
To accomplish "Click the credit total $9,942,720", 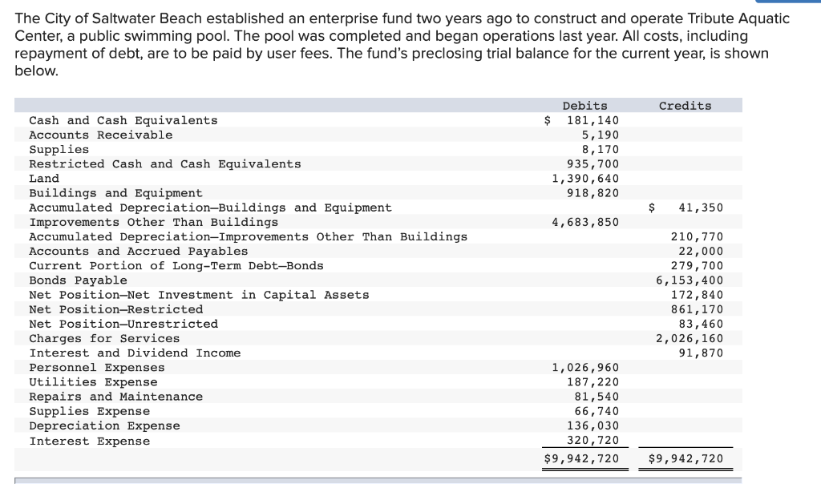I will click(x=686, y=459).
